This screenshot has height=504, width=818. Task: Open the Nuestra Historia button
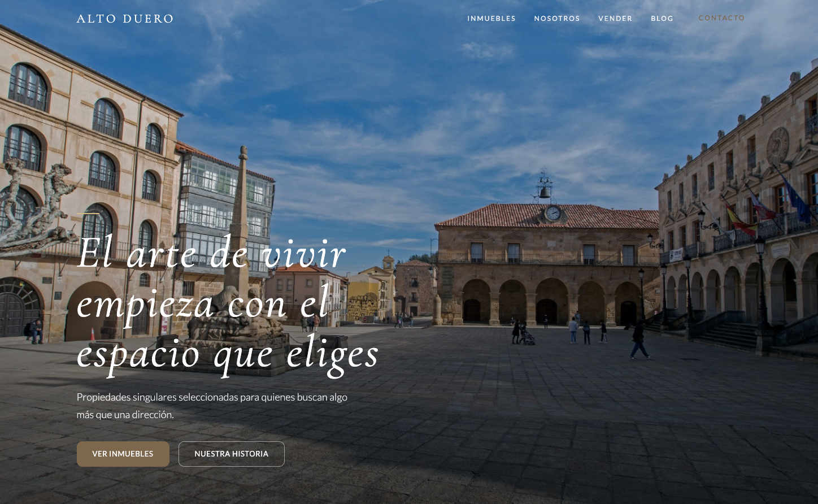[232, 454]
